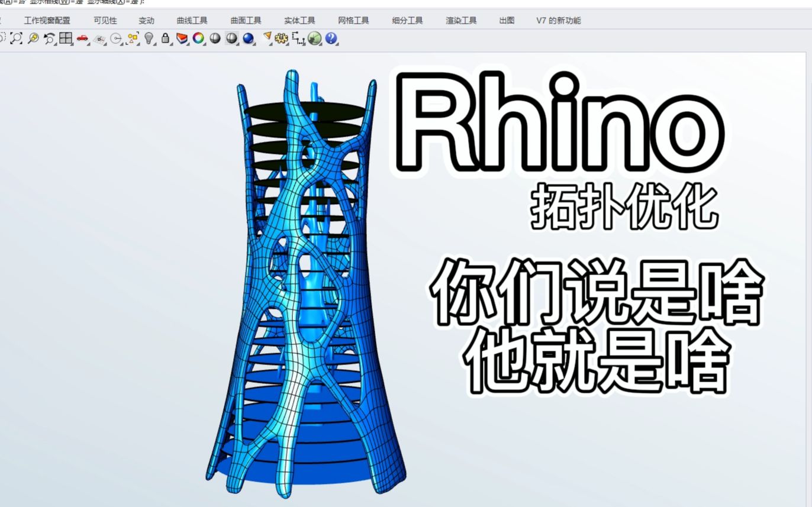Click the first gray Shaded Viewport sphere
Image resolution: width=812 pixels, height=507 pixels.
click(x=215, y=38)
